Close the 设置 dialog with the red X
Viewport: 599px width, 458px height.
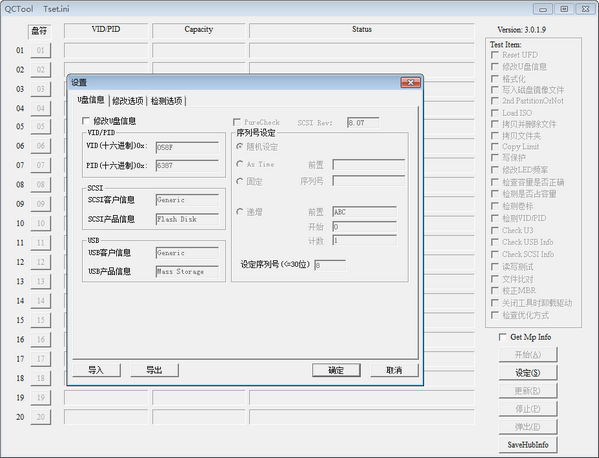410,82
